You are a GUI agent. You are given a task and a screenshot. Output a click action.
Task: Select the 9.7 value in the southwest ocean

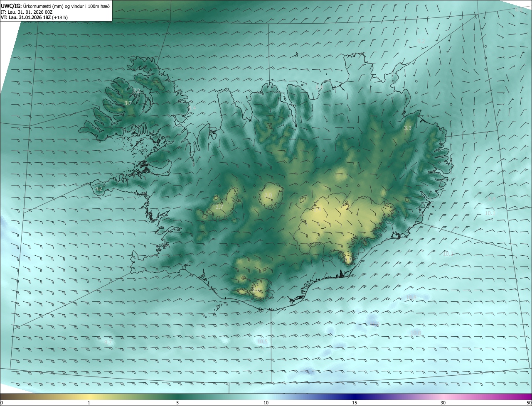pos(108,342)
